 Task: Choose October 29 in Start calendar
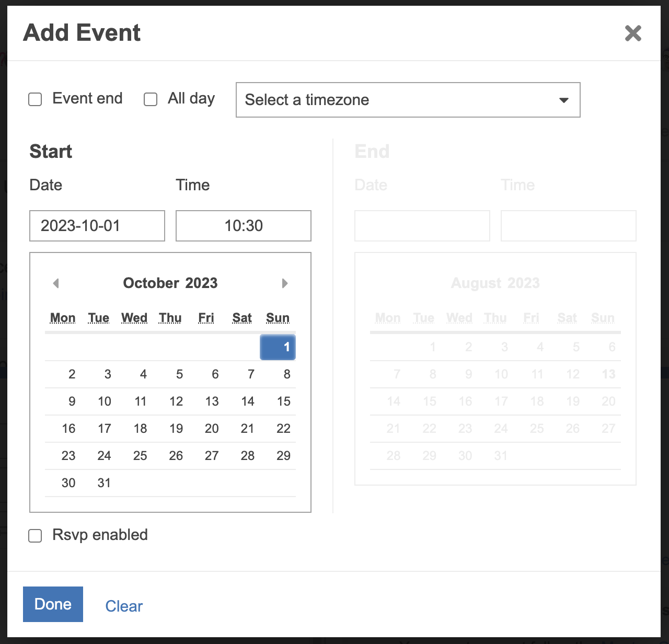pyautogui.click(x=283, y=456)
